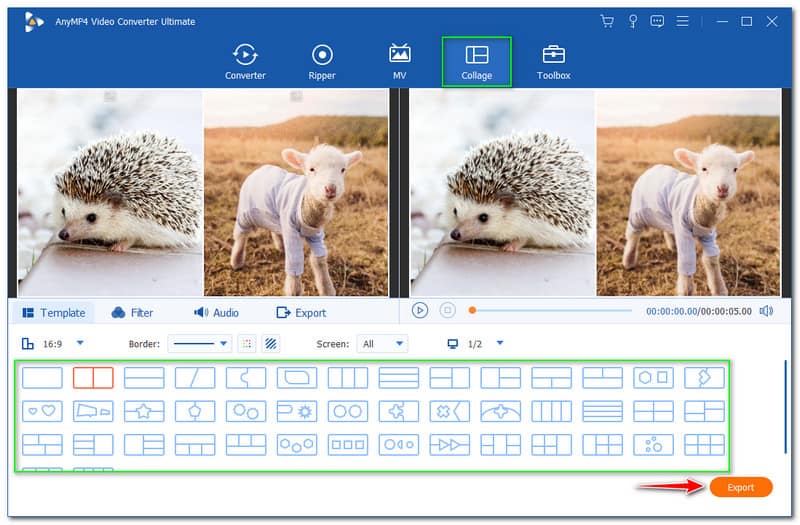Image resolution: width=800 pixels, height=525 pixels.
Task: Click the lamb image in the left collage editor
Action: (x=296, y=194)
